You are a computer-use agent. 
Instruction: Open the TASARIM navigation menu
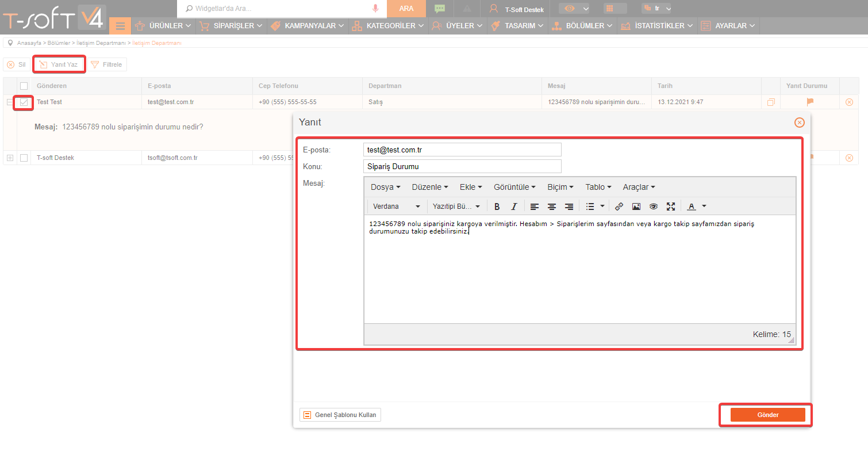[517, 26]
